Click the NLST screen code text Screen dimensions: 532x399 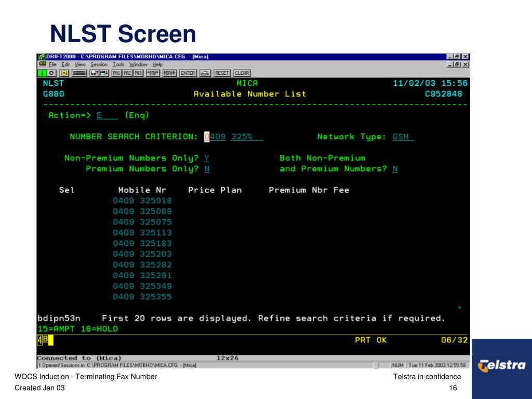coord(54,83)
